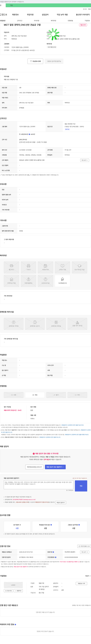91x644 pixels.
Task: Click the 장애인용 주차장 facility icon
Action: click(14, 324)
